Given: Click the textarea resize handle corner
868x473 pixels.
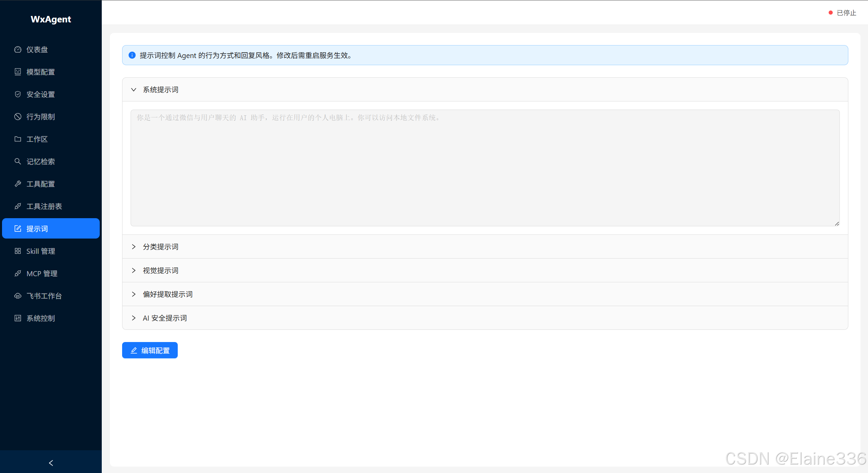Looking at the screenshot, I should [837, 224].
